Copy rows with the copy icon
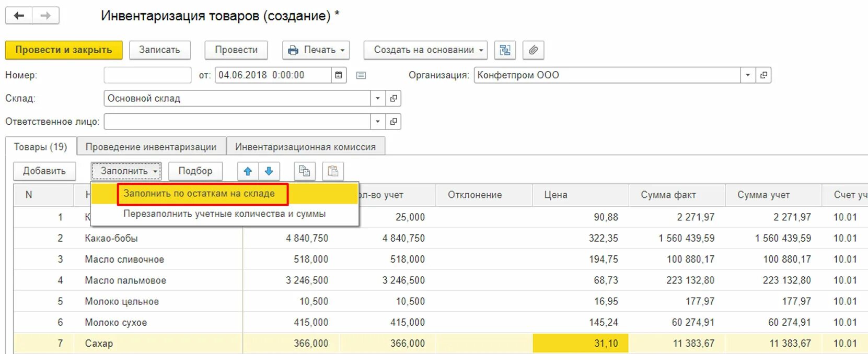Image resolution: width=868 pixels, height=354 pixels. point(304,171)
